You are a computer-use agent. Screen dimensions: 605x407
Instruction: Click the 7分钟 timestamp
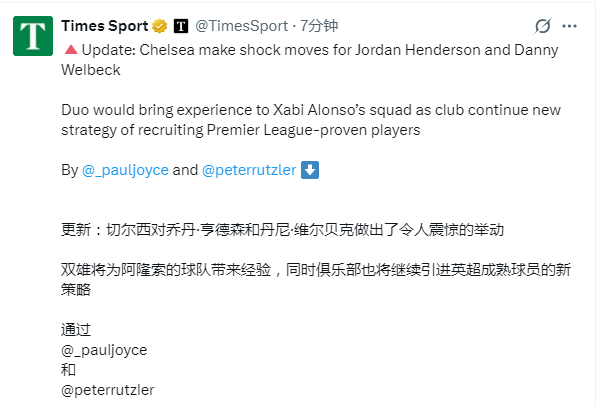[x=319, y=26]
